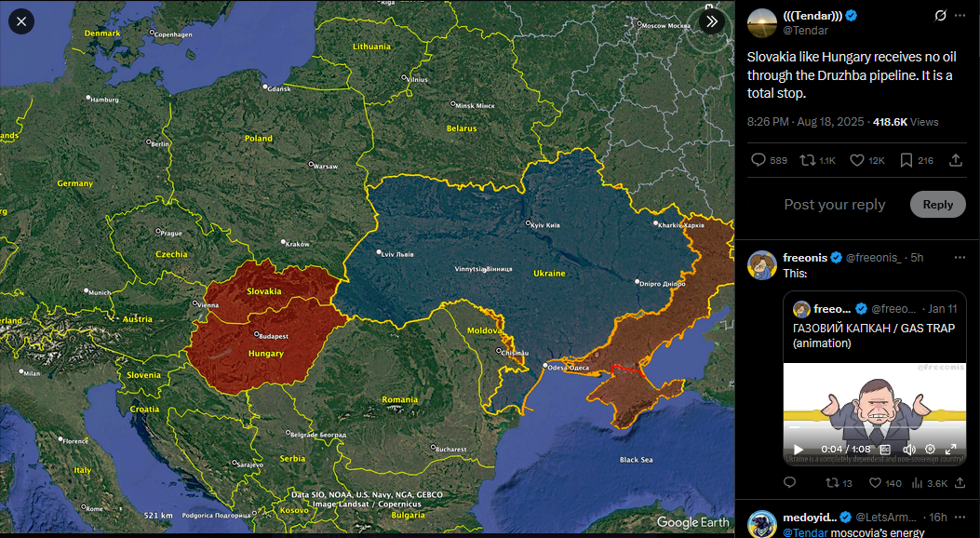Open Tendar's profile avatar
Screen dimensions: 980x538
tap(762, 23)
